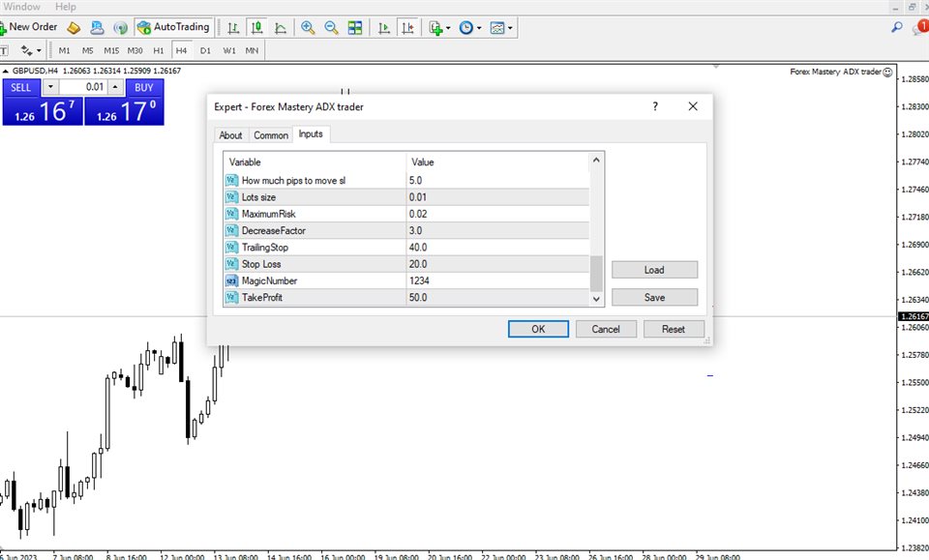This screenshot has width=929, height=560.
Task: Select the line chart icon
Action: (281, 28)
